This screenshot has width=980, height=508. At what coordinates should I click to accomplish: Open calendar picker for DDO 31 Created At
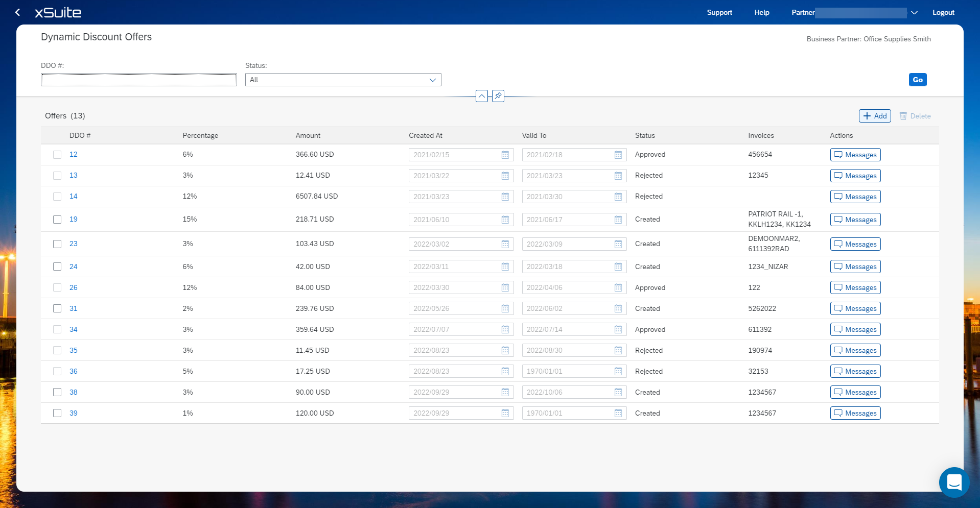pos(505,308)
